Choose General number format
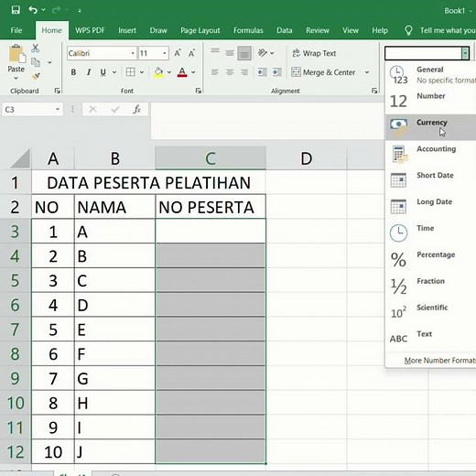The width and height of the screenshot is (476, 476). 430,75
